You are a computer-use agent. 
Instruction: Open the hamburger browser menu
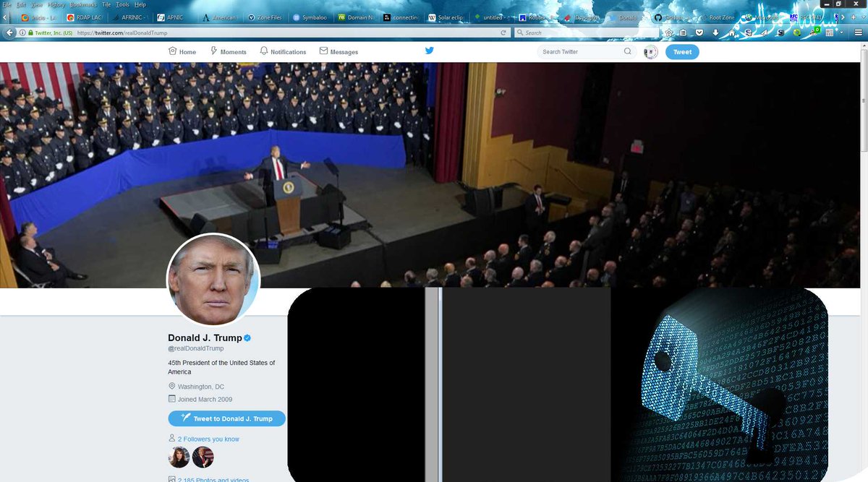click(860, 33)
